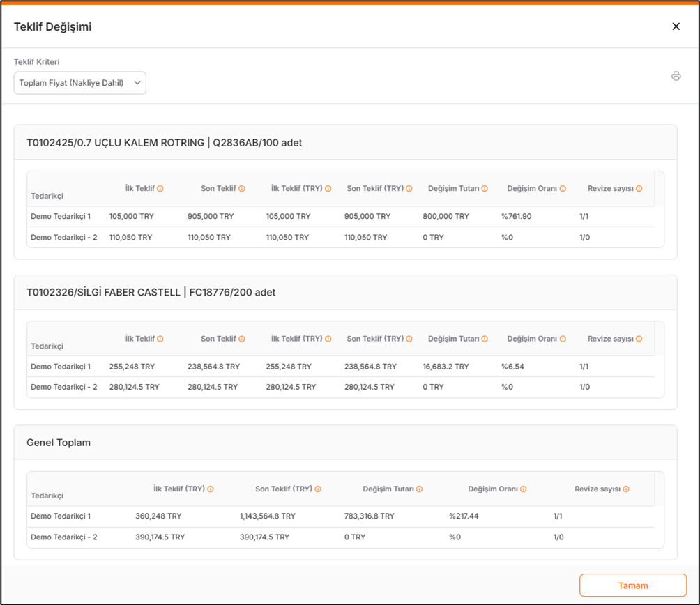Click info icon beside Son Teklif (TRY) in Genel Toplam
The image size is (700, 605).
point(318,489)
